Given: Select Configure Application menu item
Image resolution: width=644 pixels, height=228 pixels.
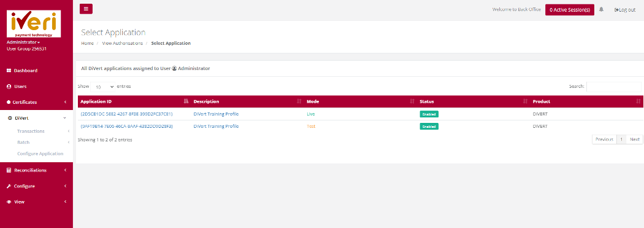Looking at the screenshot, I should (x=40, y=154).
